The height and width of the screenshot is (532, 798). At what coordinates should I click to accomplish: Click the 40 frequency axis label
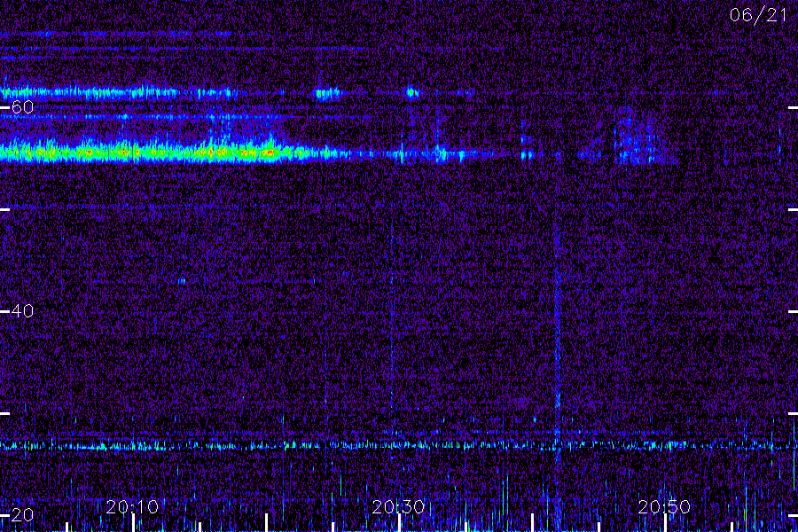click(22, 310)
